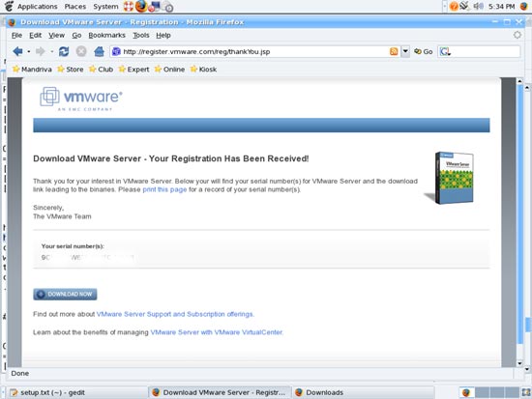Open VMware Server Support and Subscription offerings link
This screenshot has height=399, width=532.
coord(175,314)
